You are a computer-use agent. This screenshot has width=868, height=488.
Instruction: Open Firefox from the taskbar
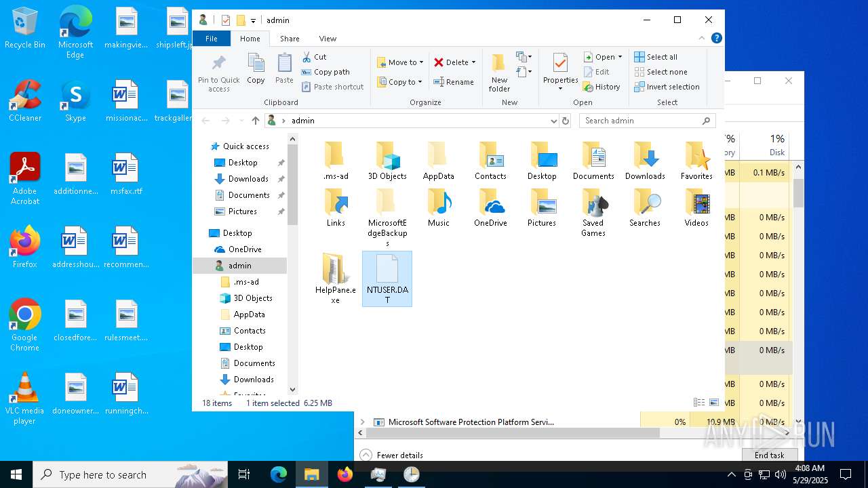[345, 474]
